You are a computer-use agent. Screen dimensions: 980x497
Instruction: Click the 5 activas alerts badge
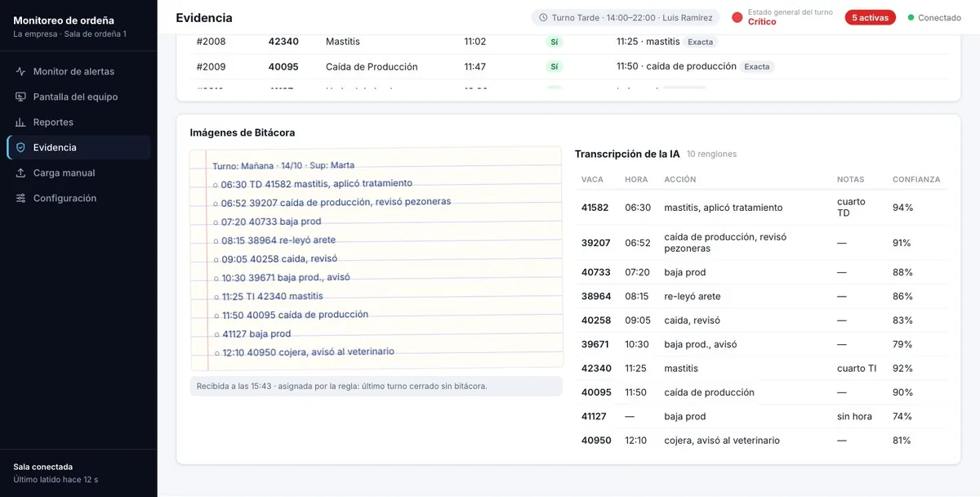(871, 18)
